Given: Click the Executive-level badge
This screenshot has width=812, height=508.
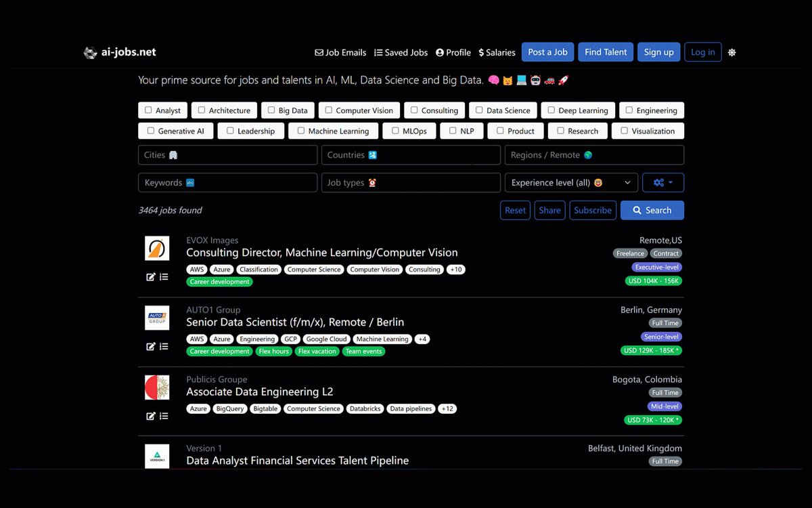Looking at the screenshot, I should [x=657, y=268].
